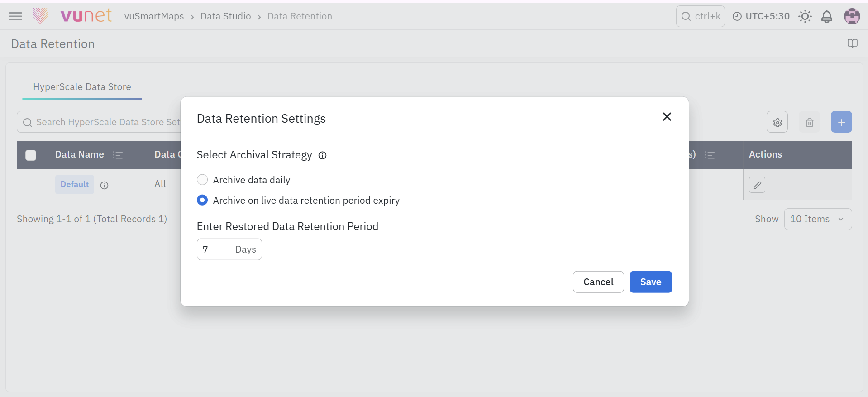Toggle light/dark theme sun icon

point(805,16)
